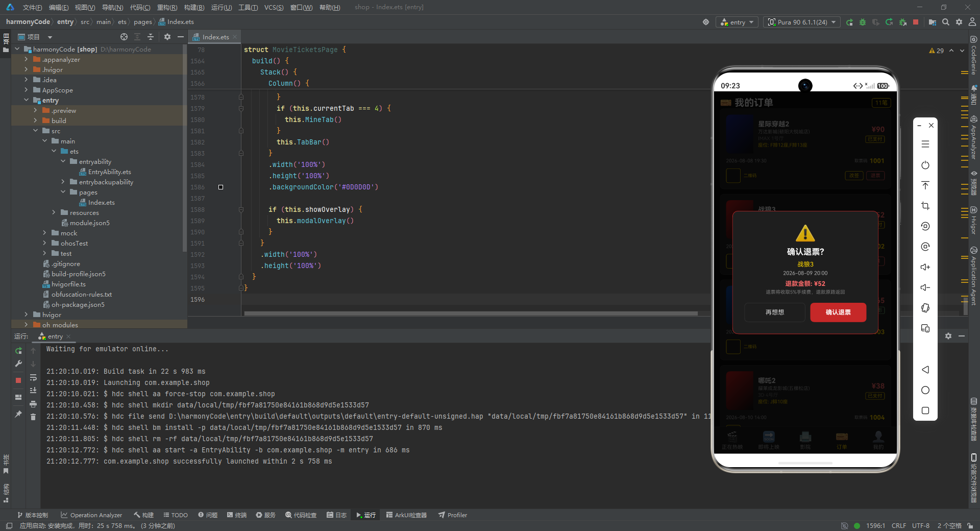Tap 确认退票 to confirm the refund
The image size is (980, 531).
[x=838, y=312]
